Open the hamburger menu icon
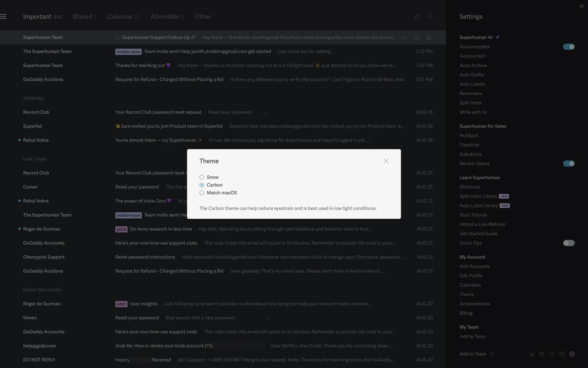Viewport: 588px width, 368px height. pos(3,17)
